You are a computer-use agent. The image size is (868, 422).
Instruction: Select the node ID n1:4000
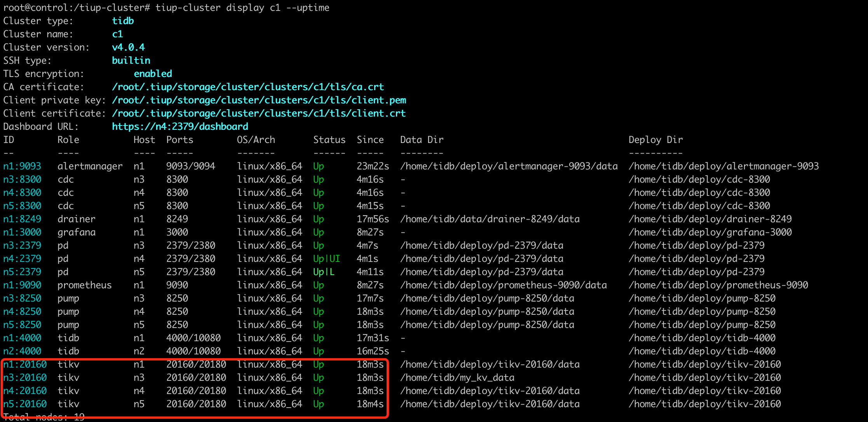click(x=22, y=338)
